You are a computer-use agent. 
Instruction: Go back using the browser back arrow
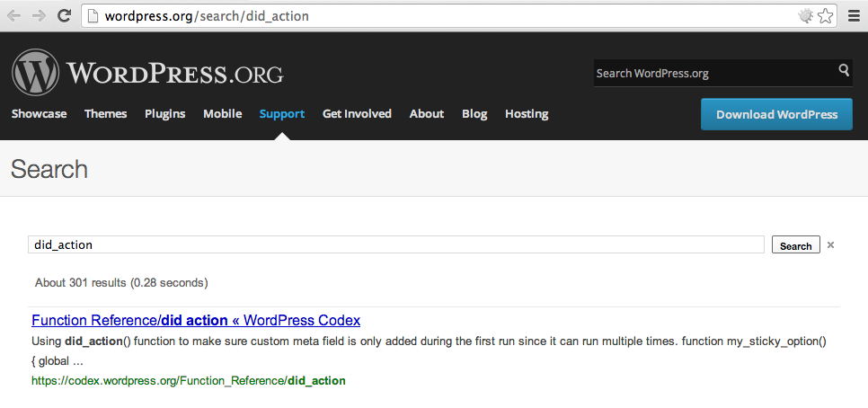click(x=14, y=15)
